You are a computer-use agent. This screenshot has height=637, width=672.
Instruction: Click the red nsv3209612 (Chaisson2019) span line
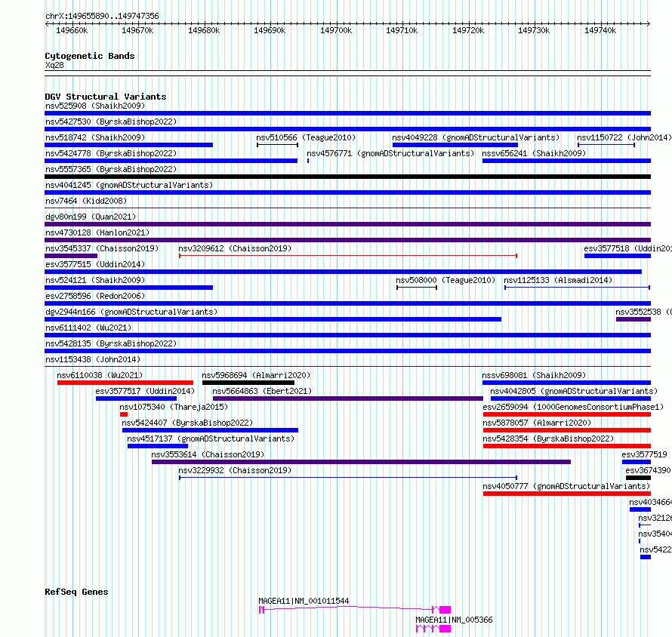click(x=348, y=256)
